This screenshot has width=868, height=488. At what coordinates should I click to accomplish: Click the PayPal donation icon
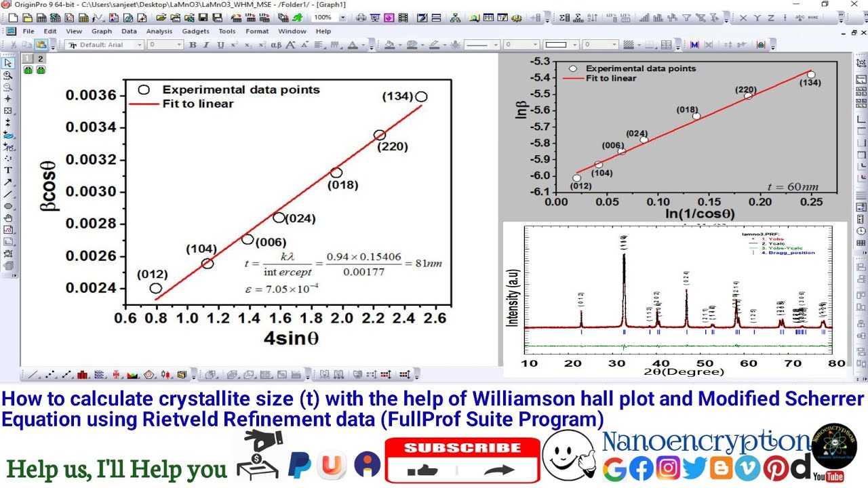300,466
